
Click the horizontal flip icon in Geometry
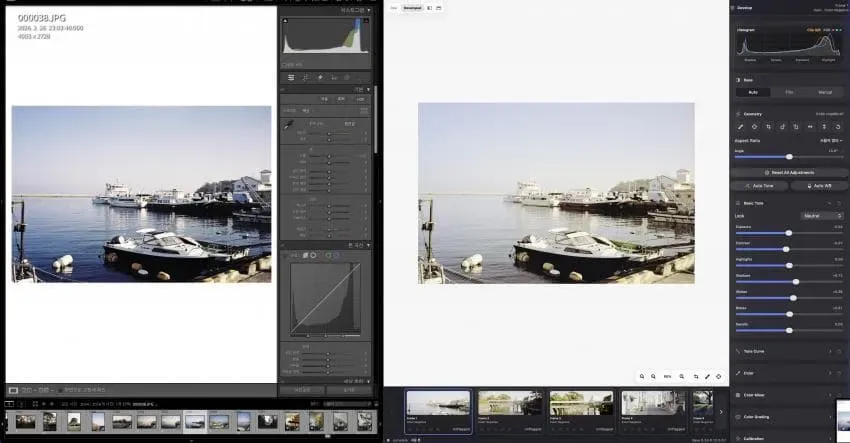pos(810,127)
